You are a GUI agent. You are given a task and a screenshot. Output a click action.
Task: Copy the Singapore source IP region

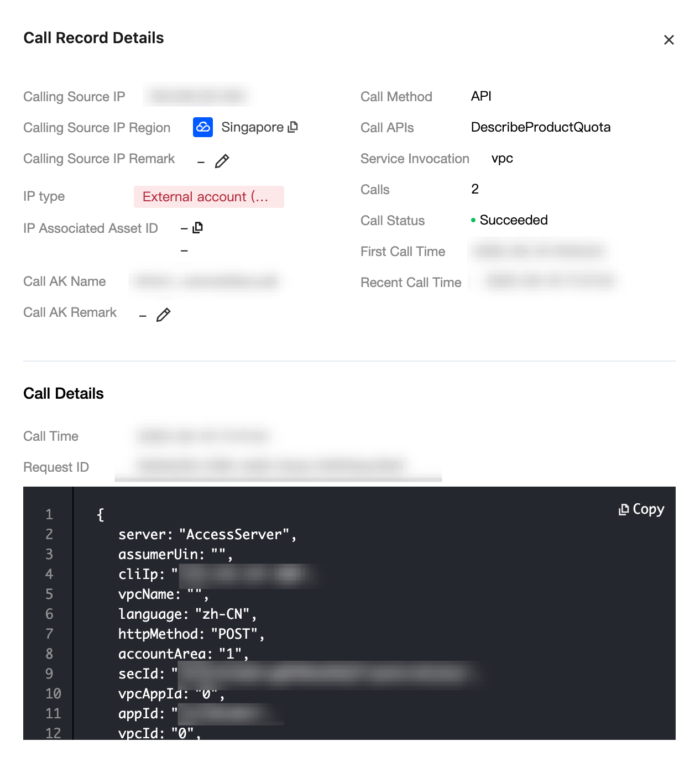tap(293, 127)
